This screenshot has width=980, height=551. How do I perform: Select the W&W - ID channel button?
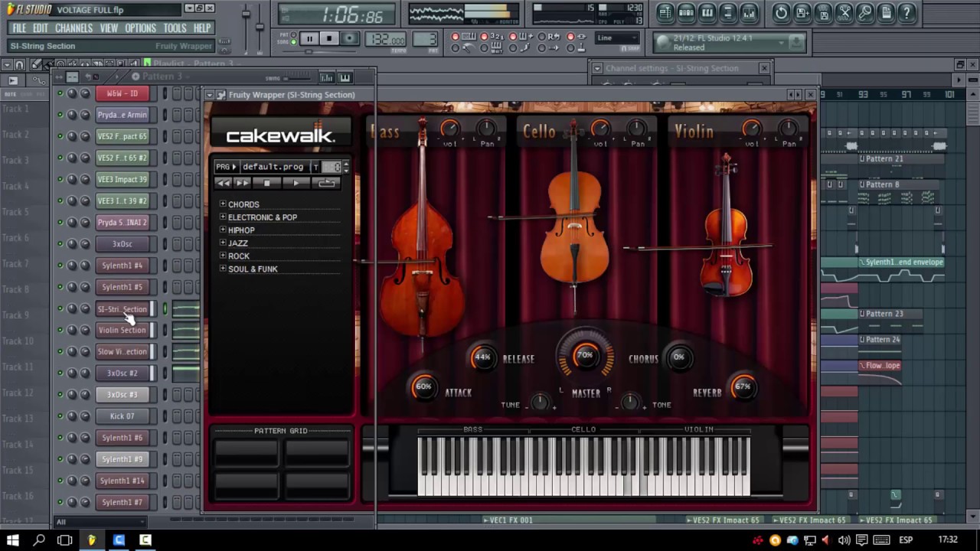122,93
